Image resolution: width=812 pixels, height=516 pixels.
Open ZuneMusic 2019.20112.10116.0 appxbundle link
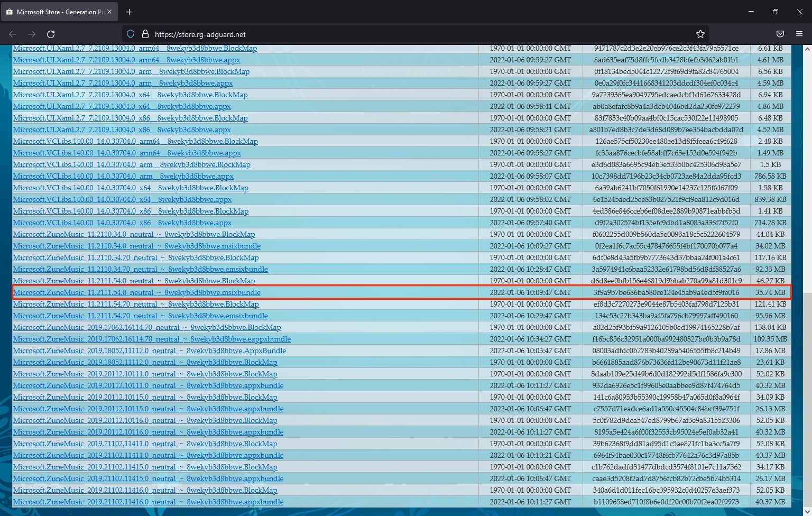(149, 432)
